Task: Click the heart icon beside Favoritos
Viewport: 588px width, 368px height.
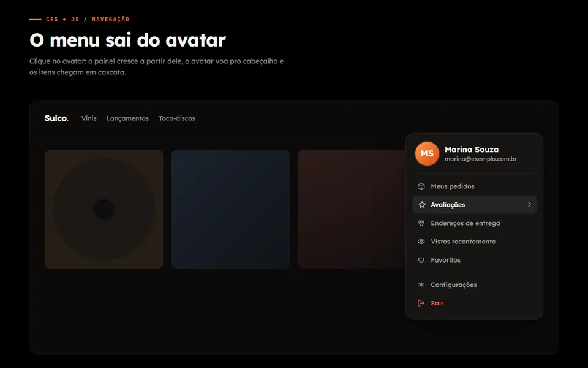Action: (421, 260)
